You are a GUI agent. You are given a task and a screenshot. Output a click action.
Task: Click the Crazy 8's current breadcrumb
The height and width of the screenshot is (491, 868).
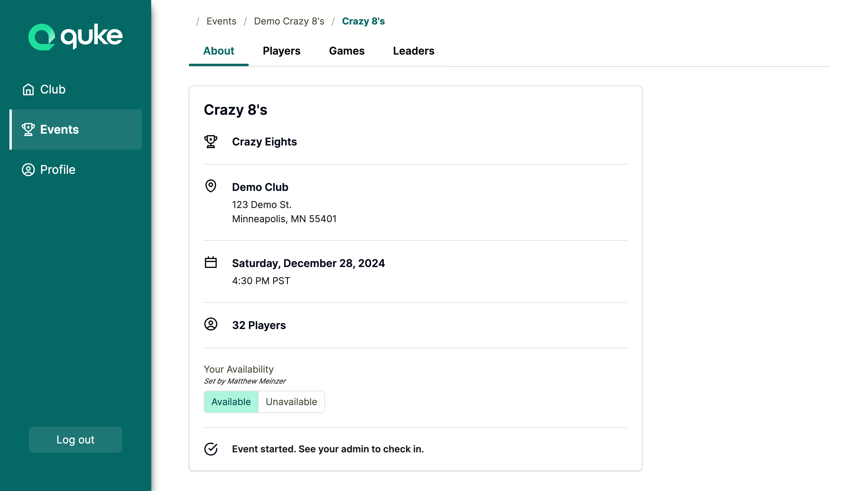point(363,21)
